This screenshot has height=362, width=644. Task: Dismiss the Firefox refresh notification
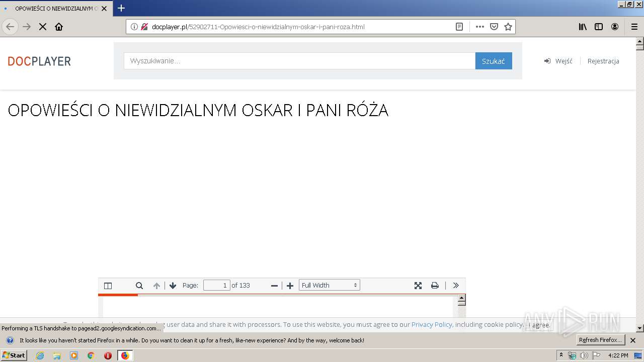(633, 340)
